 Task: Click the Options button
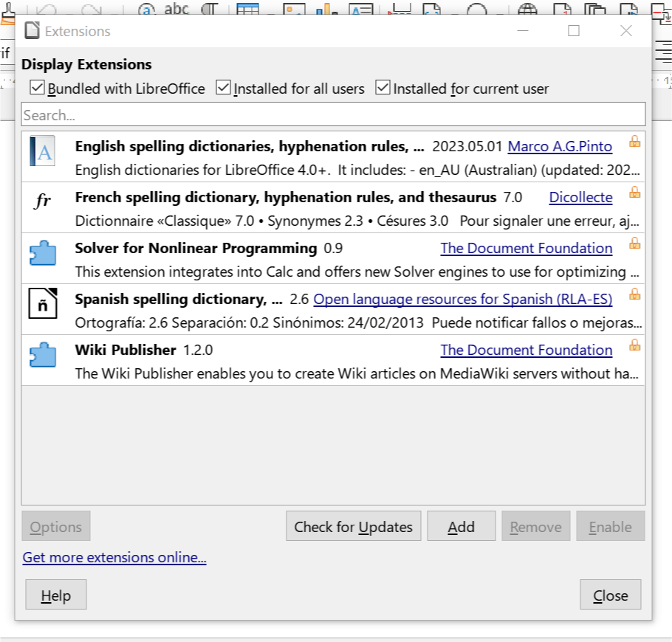click(55, 526)
